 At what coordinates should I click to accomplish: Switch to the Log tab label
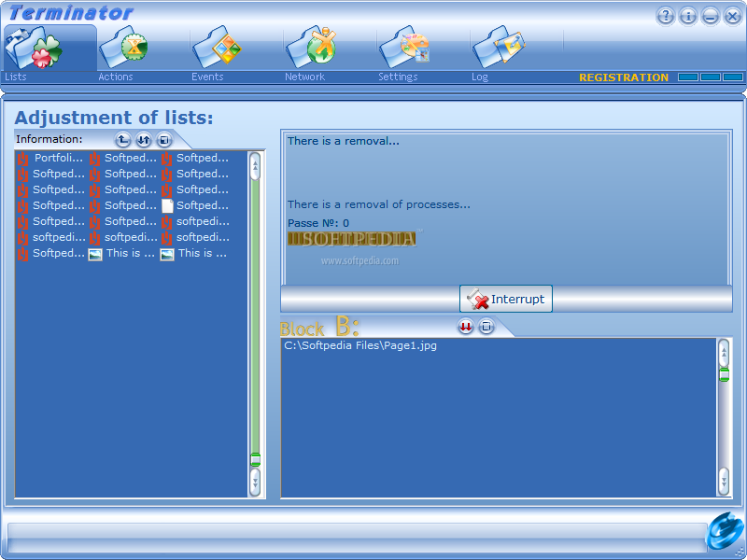point(480,77)
